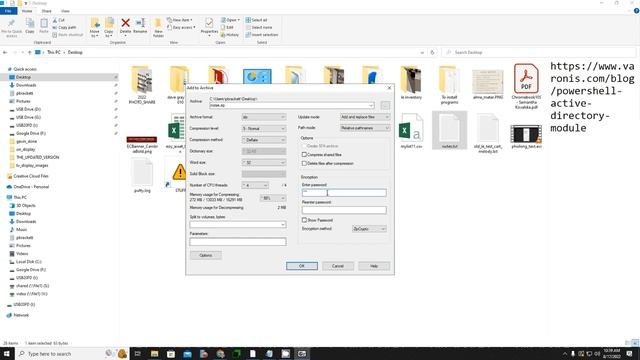
Task: Click the Cut scissors item
Action: 58,20
